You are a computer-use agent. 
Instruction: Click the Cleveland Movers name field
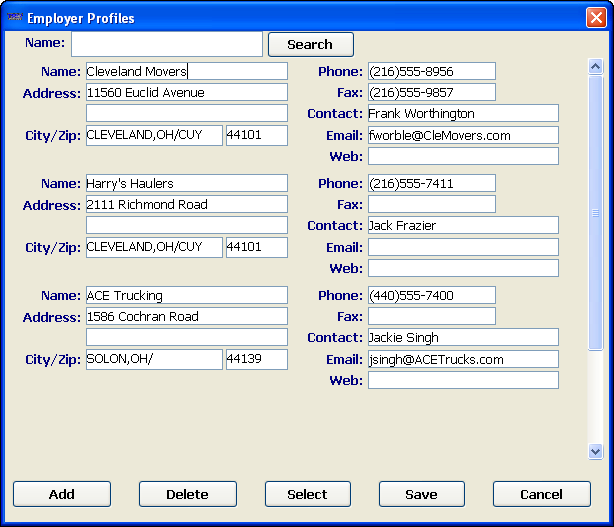186,72
